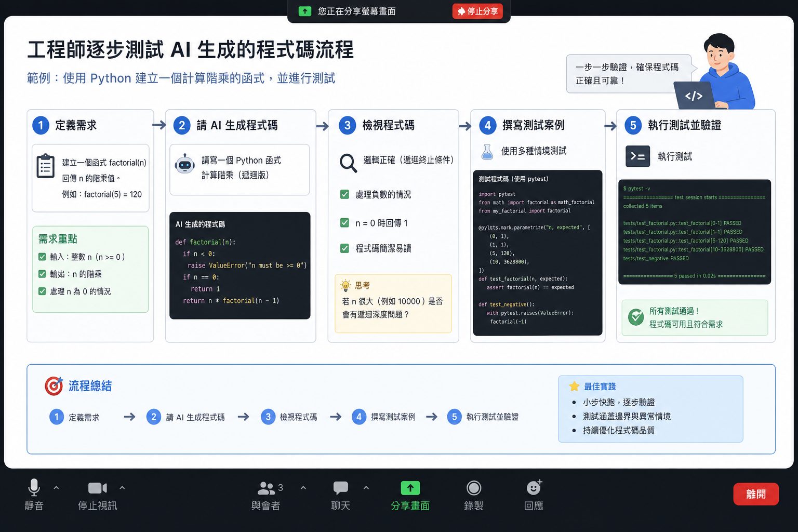Click the line collected 5 items
Image resolution: width=798 pixels, height=532 pixels.
pyautogui.click(x=643, y=206)
